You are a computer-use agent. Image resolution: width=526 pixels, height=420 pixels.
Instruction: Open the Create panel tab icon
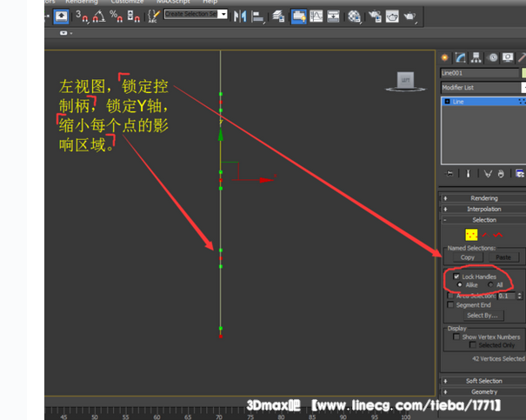click(444, 58)
